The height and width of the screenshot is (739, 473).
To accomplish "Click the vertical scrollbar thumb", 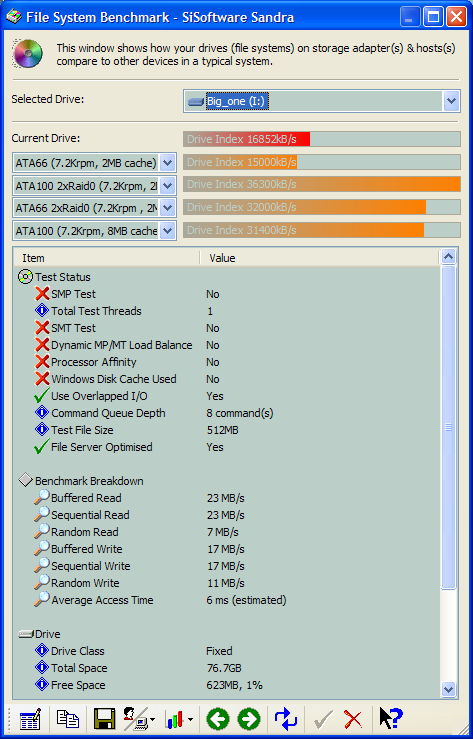I will point(449,427).
